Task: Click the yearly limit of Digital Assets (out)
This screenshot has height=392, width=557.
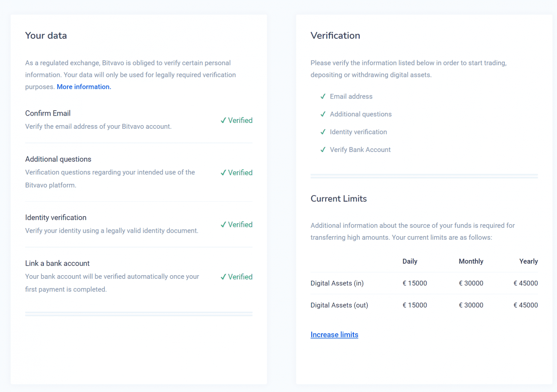Action: pyautogui.click(x=526, y=305)
